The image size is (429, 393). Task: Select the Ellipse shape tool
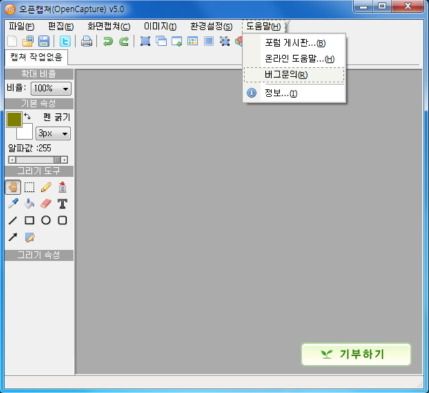[x=46, y=220]
